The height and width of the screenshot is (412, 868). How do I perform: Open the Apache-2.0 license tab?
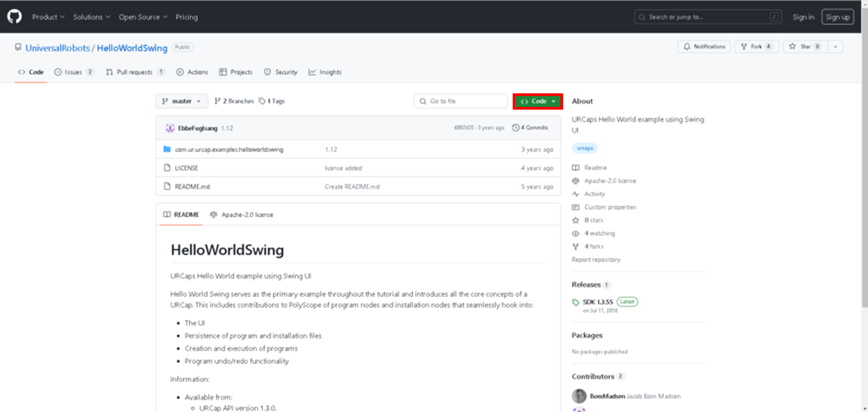click(x=242, y=215)
